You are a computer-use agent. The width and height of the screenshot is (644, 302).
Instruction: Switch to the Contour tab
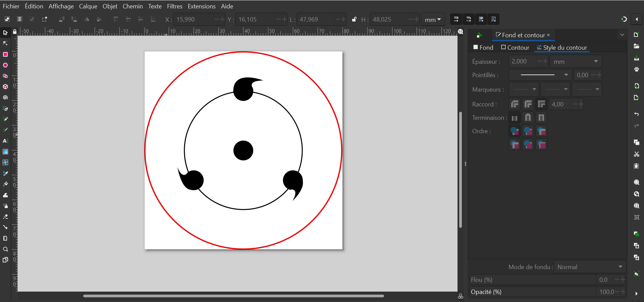515,48
